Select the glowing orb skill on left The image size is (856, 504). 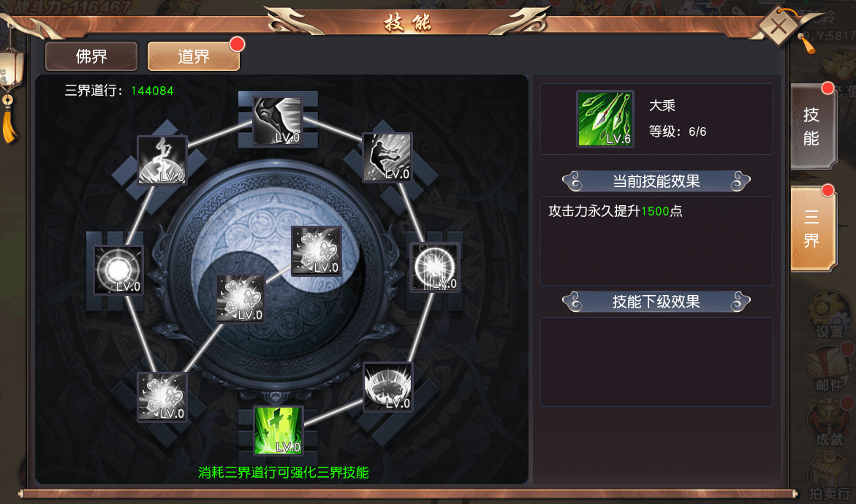118,270
